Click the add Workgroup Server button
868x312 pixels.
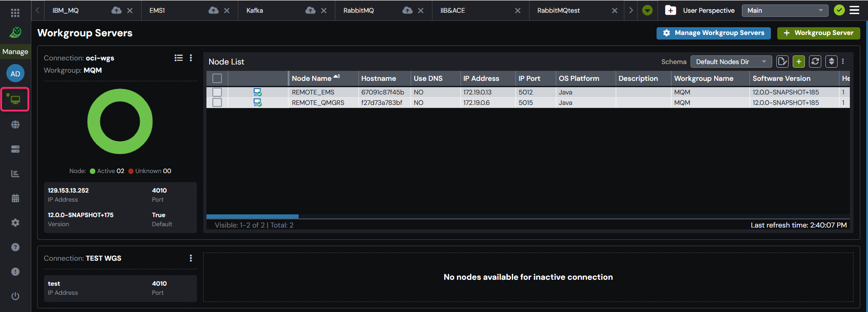tap(819, 33)
